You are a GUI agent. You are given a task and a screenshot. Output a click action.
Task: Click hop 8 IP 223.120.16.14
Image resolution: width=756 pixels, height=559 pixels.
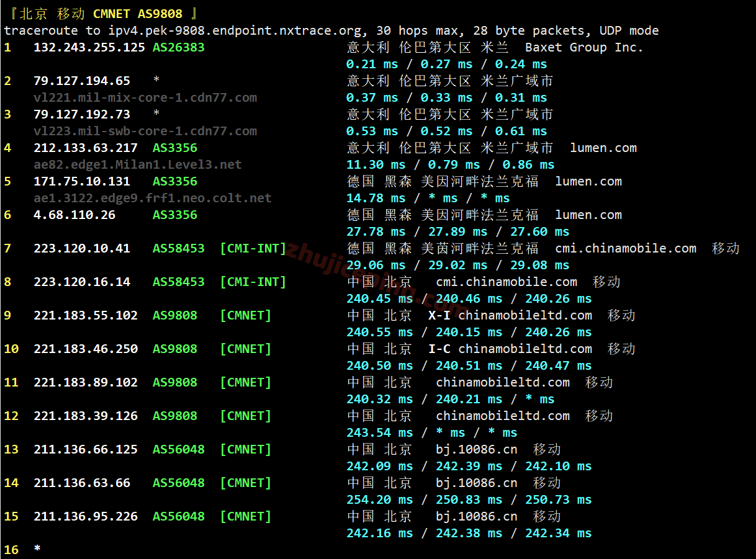(x=82, y=282)
